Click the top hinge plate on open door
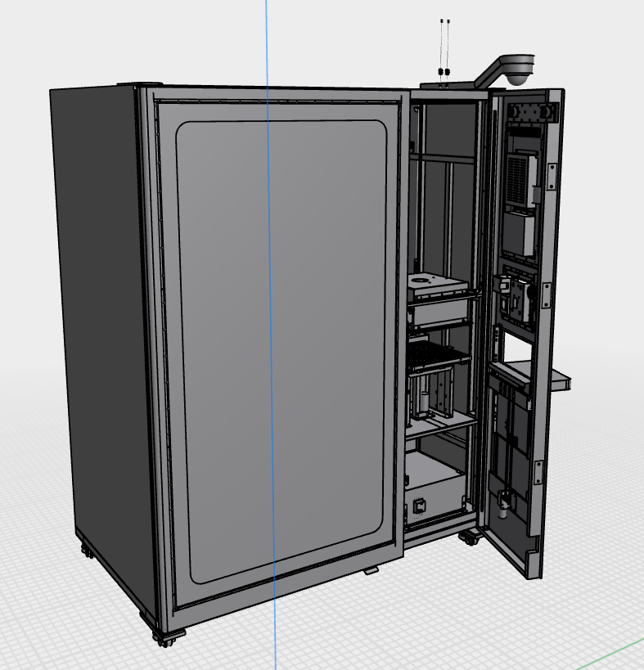 (x=552, y=173)
